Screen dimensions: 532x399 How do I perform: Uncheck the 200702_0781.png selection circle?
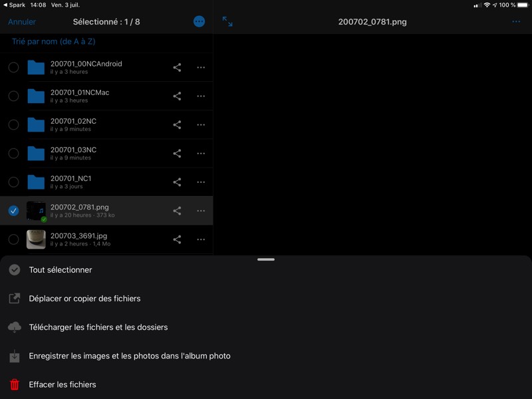coord(13,211)
